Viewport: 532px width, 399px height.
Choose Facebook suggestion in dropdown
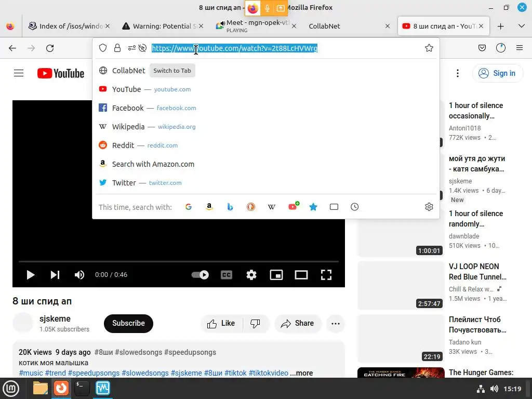point(265,108)
